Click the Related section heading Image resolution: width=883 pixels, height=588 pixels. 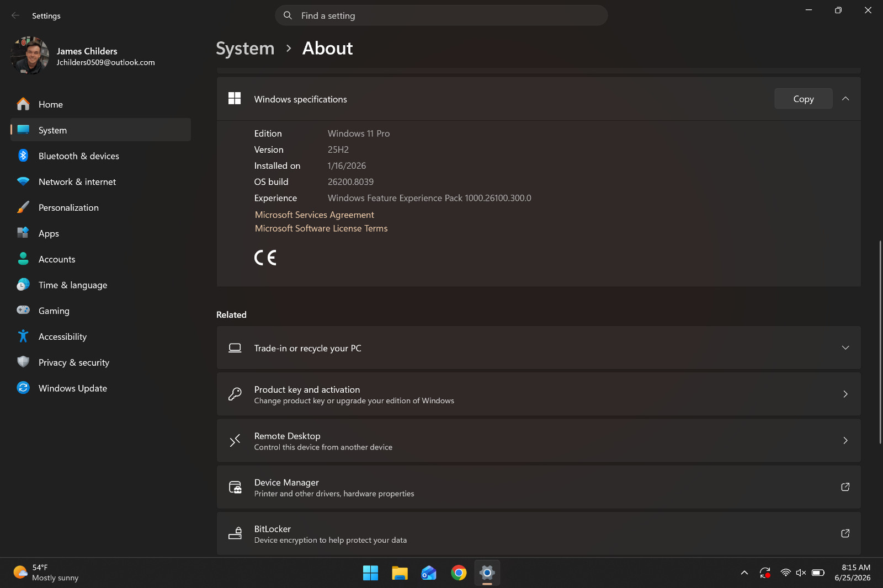pos(231,314)
